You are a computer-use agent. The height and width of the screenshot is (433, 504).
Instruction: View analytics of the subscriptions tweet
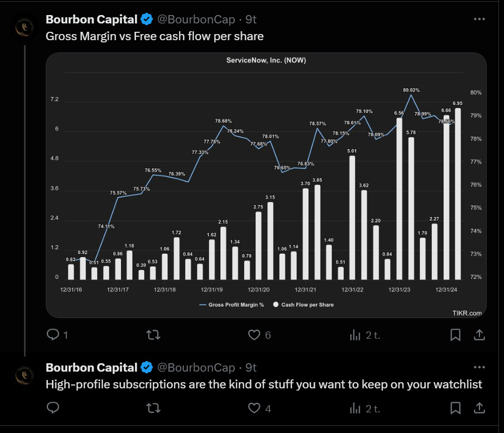355,408
